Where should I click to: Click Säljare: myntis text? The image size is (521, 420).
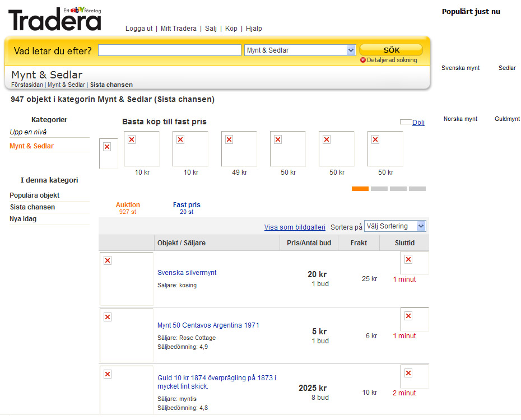(177, 399)
